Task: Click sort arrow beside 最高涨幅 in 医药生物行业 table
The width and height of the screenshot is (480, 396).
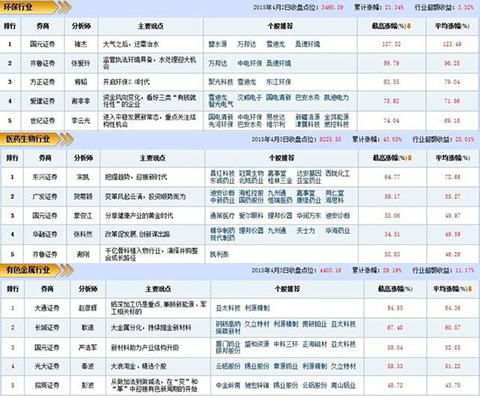Action: click(x=410, y=158)
